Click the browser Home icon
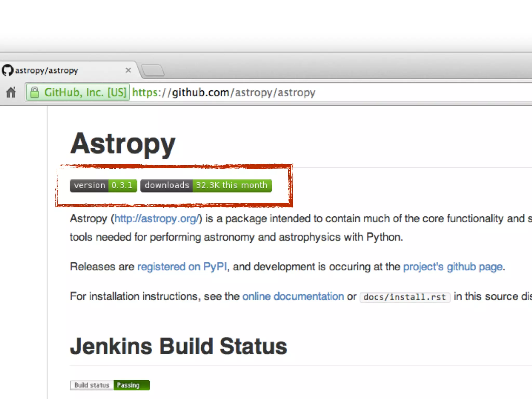This screenshot has width=532, height=399. tap(11, 92)
